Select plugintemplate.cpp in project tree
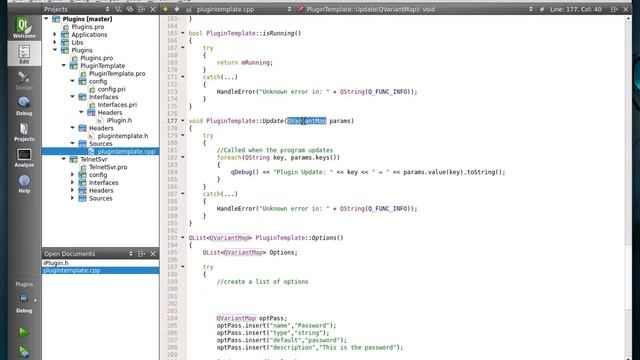This screenshot has width=640, height=360. pos(127,151)
